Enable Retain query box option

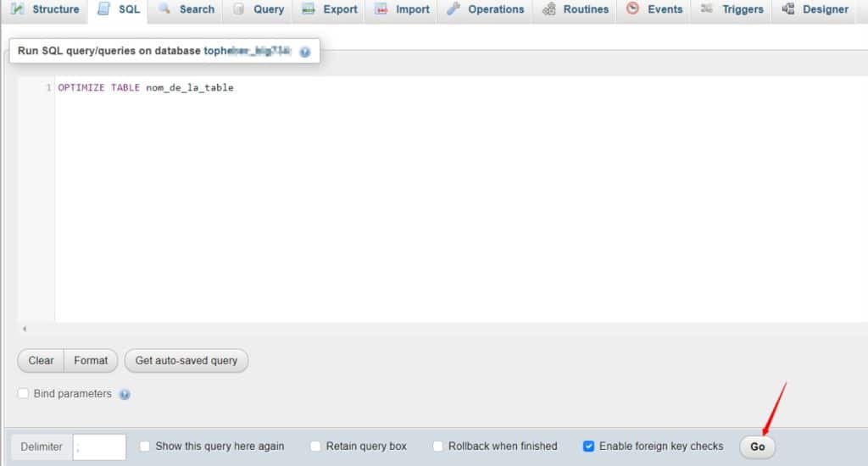(315, 446)
